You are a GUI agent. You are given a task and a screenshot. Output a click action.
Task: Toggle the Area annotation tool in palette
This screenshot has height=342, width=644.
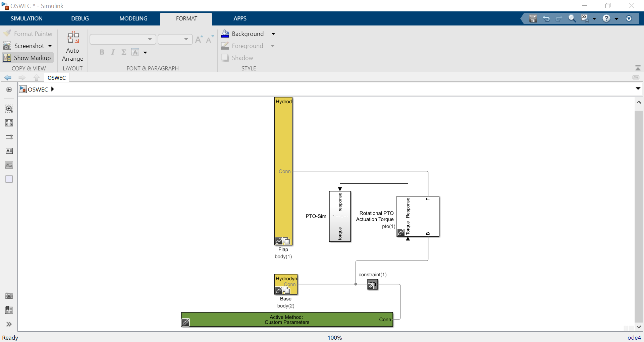click(9, 179)
